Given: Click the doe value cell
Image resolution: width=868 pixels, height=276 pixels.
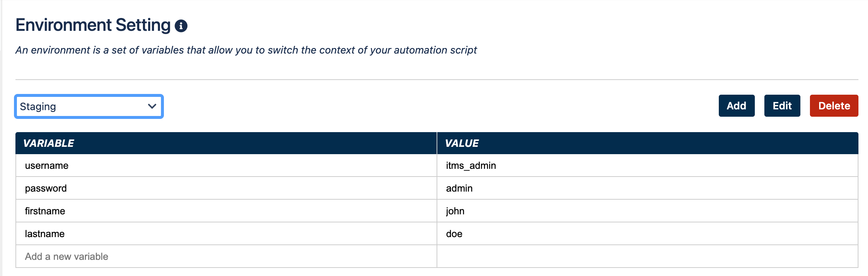Looking at the screenshot, I should tap(648, 234).
